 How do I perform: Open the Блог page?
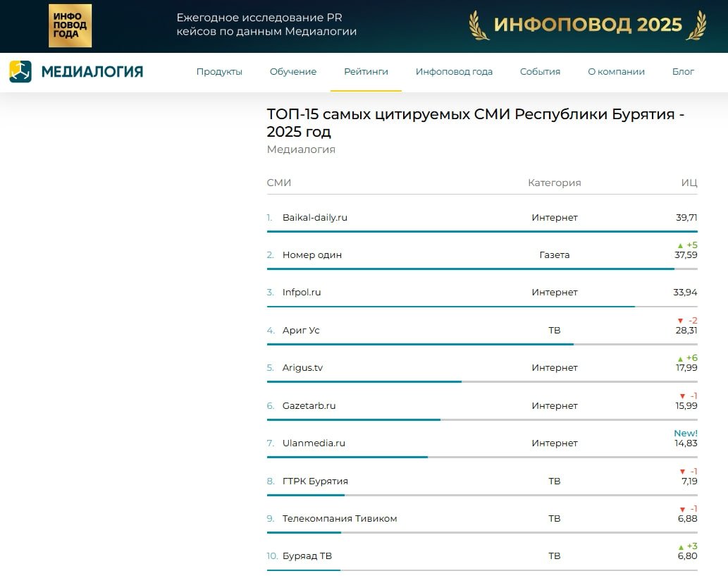tap(683, 71)
